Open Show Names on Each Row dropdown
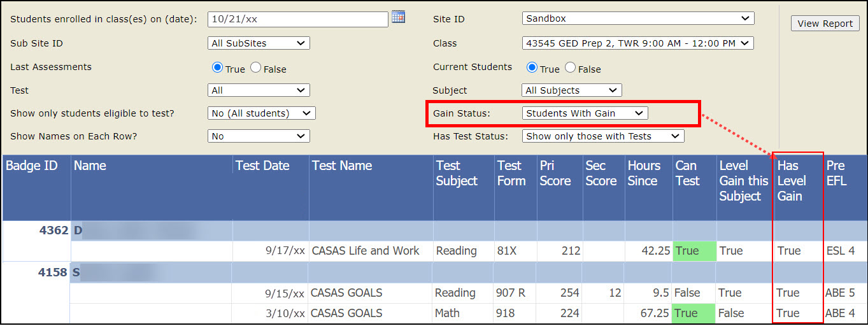Screen dimensions: 868x326 (259, 136)
